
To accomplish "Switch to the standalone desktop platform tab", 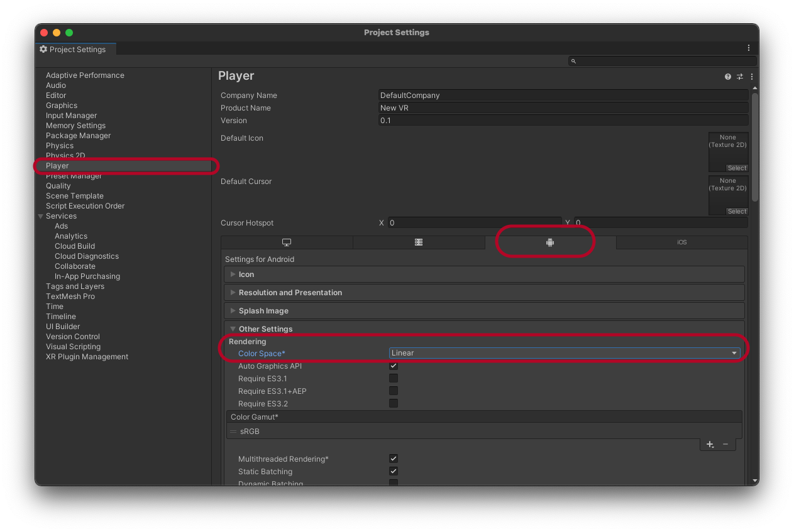I will point(287,242).
